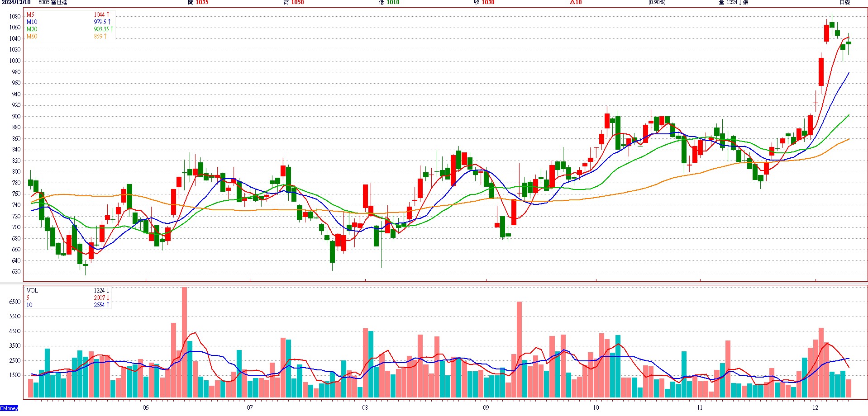Click the stock name 6805 富世達
The height and width of the screenshot is (416, 868).
click(x=53, y=2)
